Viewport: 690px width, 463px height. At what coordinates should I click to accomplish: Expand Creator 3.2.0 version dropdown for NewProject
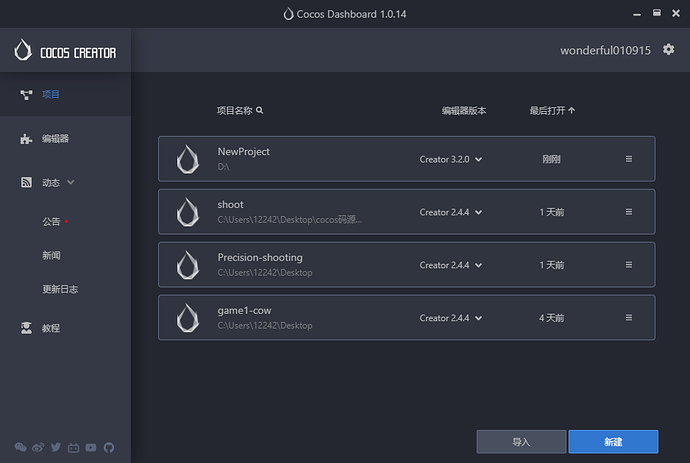coord(451,159)
